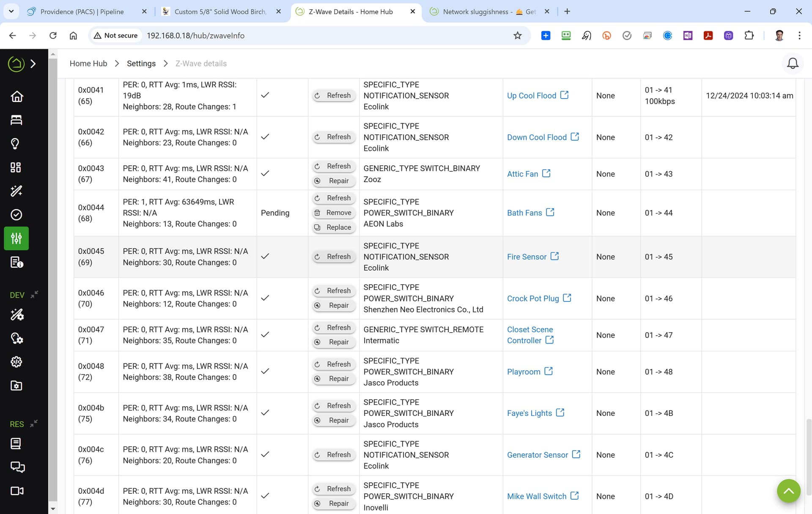Open the DEV section gear-code icon
Screen dimensions: 812x514
click(x=16, y=362)
